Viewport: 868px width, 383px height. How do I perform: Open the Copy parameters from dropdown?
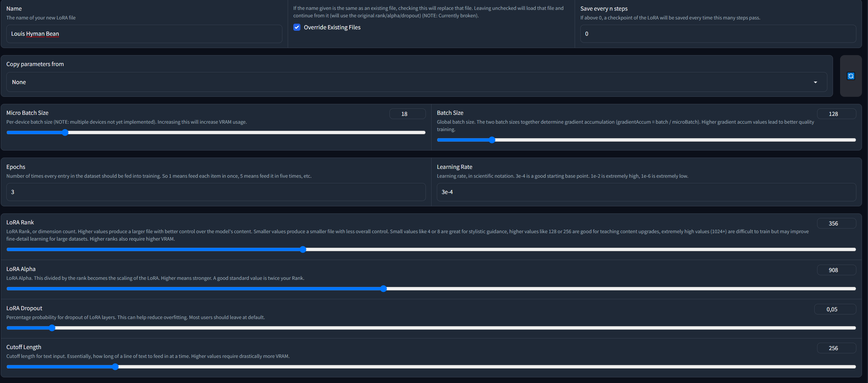point(416,82)
